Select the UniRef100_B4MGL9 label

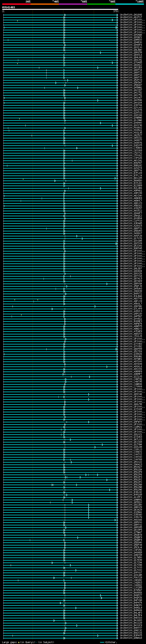pyautogui.click(x=131, y=608)
